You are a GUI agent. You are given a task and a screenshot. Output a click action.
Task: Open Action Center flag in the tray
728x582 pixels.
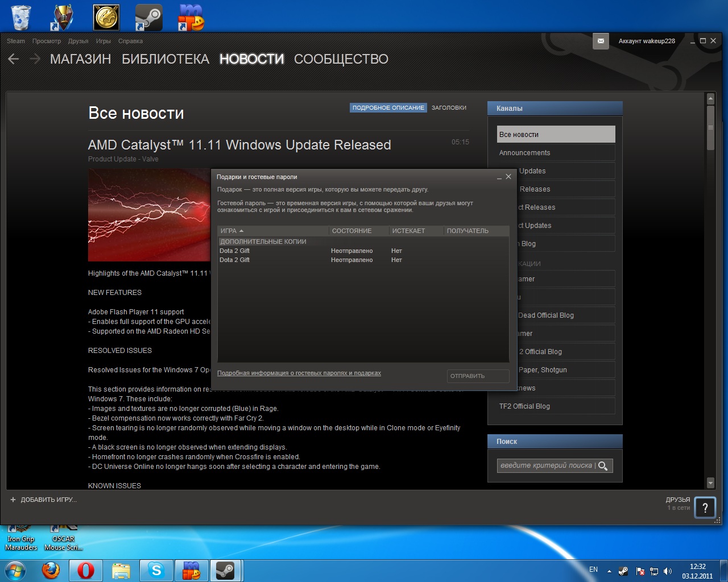(640, 571)
